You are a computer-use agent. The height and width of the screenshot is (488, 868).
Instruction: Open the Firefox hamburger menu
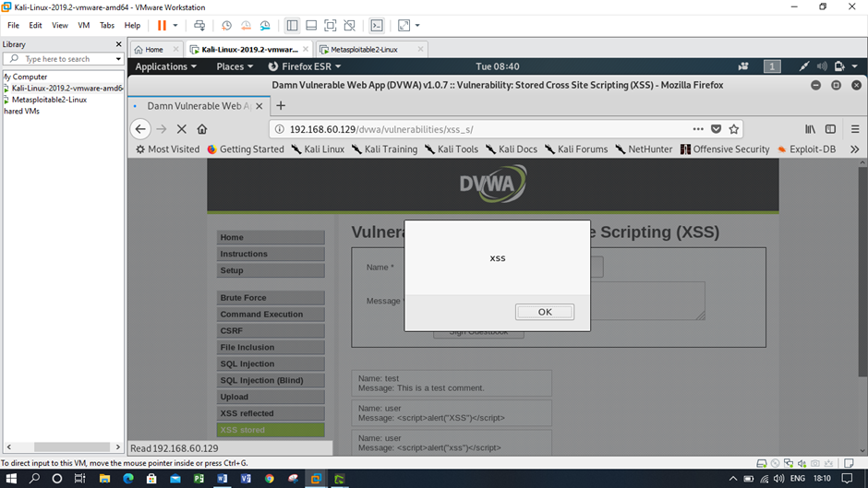(x=855, y=129)
